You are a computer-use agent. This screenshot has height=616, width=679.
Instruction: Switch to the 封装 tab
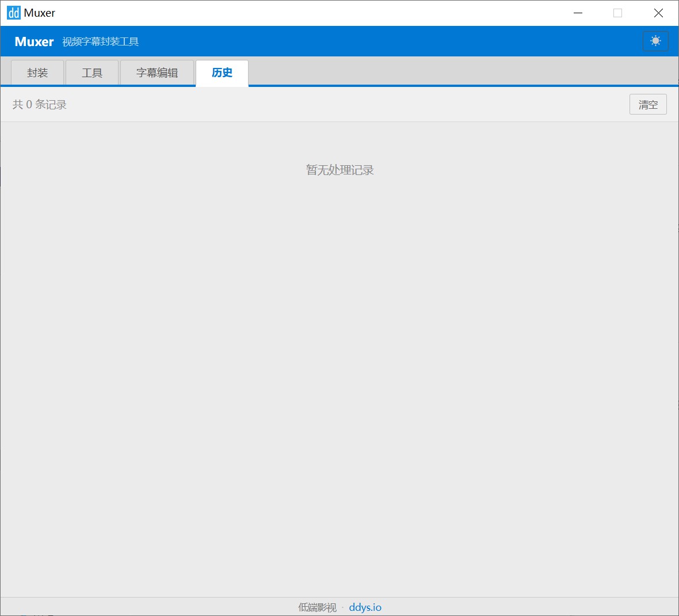coord(37,73)
